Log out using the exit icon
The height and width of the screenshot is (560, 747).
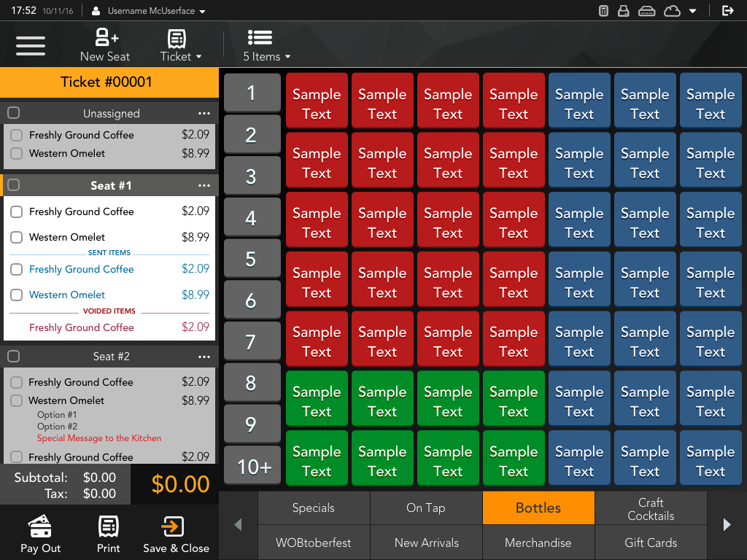tap(727, 10)
